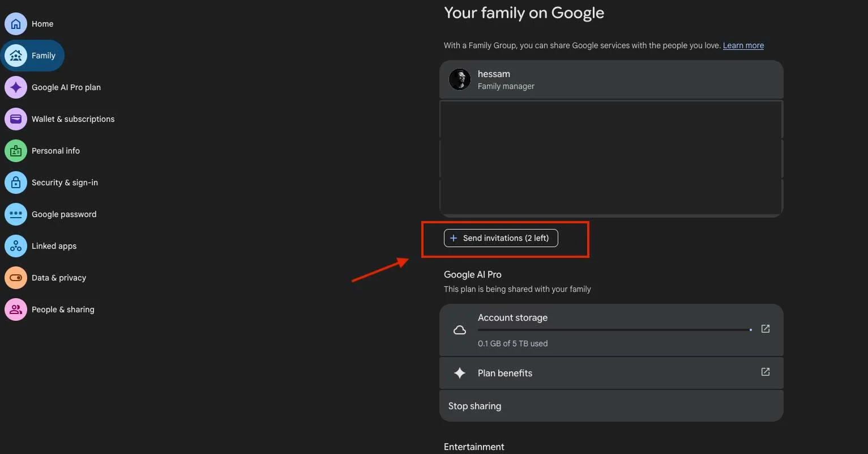Click the sparkle icon beside Plan benefits
868x454 pixels.
(x=460, y=373)
